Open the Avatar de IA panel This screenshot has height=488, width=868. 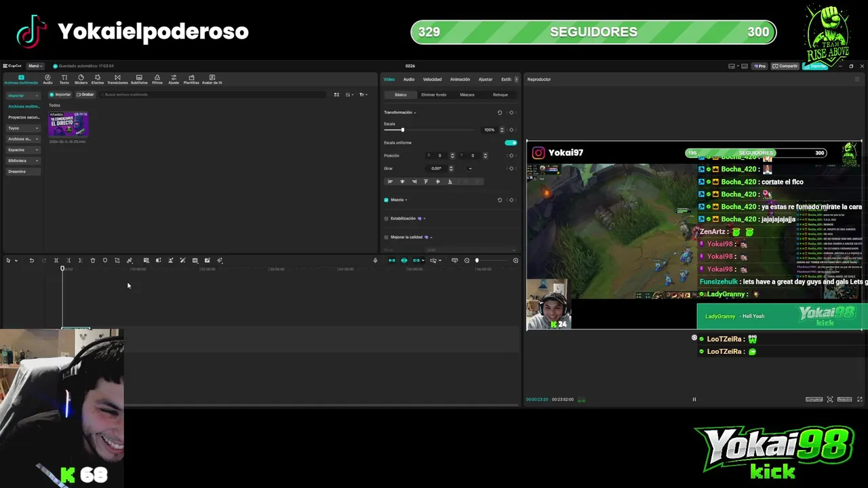pos(212,79)
